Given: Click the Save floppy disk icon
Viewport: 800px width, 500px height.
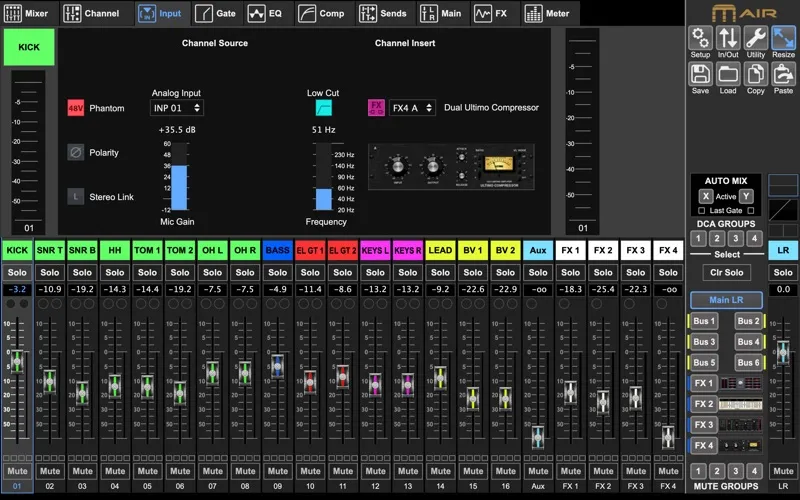Looking at the screenshot, I should point(700,74).
